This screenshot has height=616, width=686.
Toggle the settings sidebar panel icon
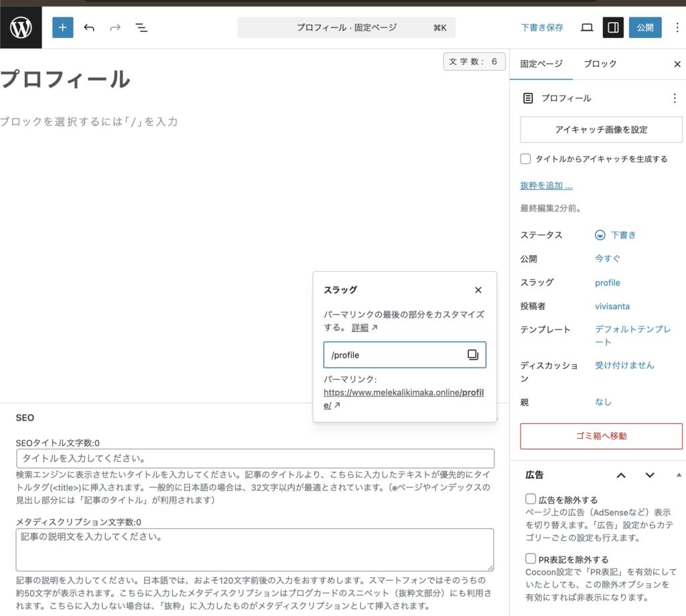[x=612, y=27]
